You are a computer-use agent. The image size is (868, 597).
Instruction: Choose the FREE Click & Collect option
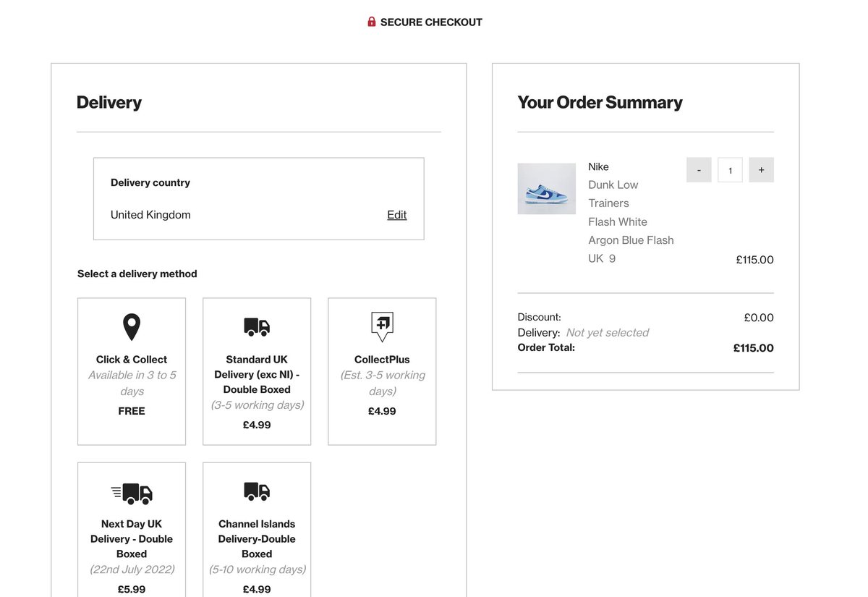[x=132, y=371]
